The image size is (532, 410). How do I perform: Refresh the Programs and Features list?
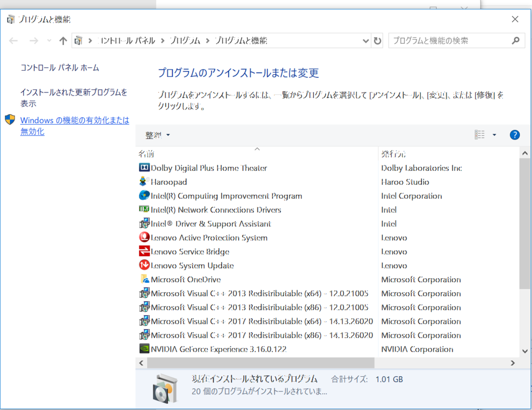377,40
